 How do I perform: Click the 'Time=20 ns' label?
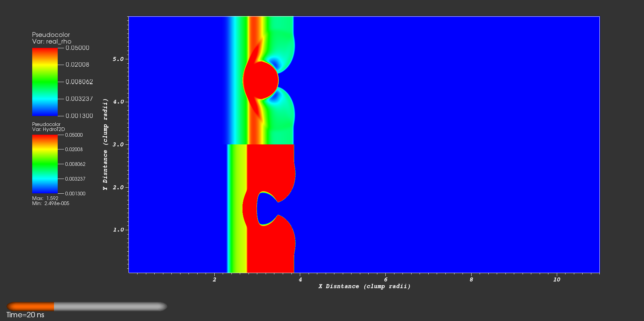point(25,315)
